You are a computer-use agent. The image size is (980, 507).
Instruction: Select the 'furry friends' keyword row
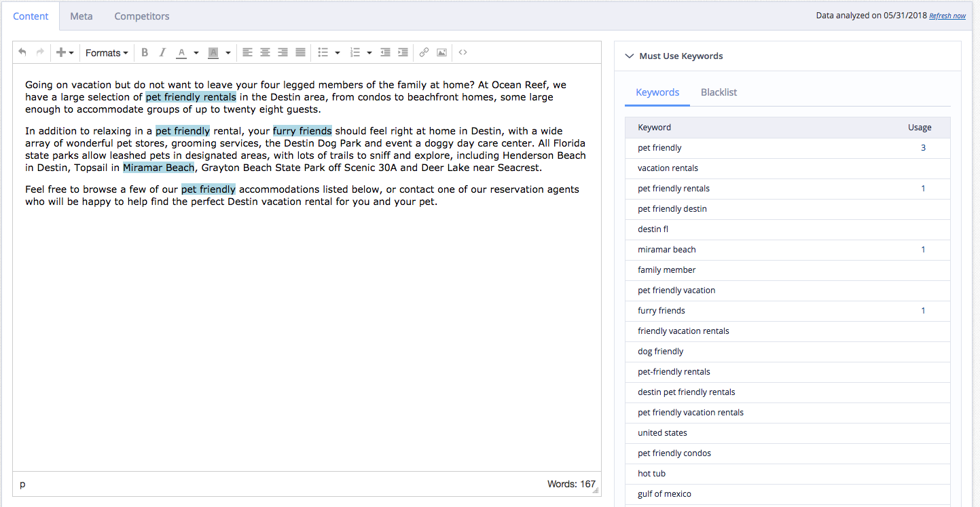pos(788,311)
